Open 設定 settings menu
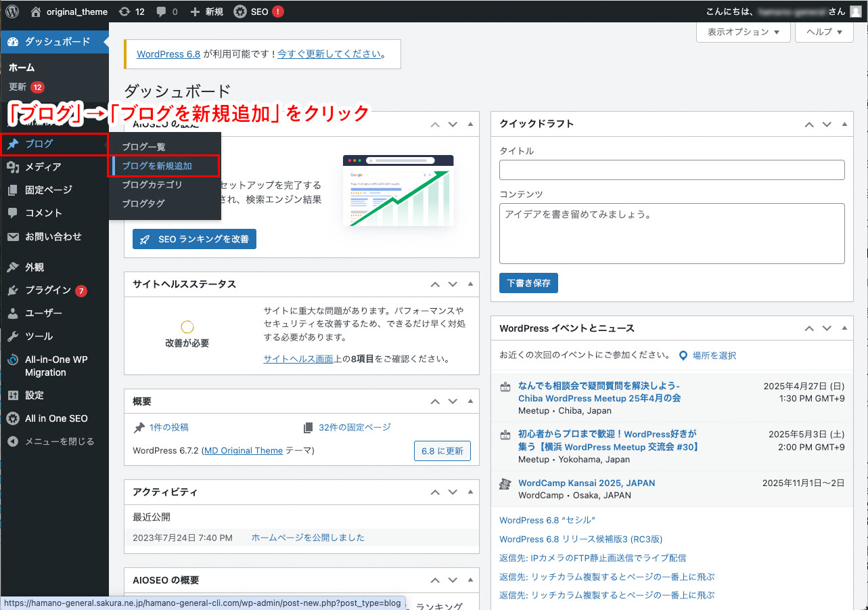Image resolution: width=868 pixels, height=610 pixels. [x=54, y=395]
